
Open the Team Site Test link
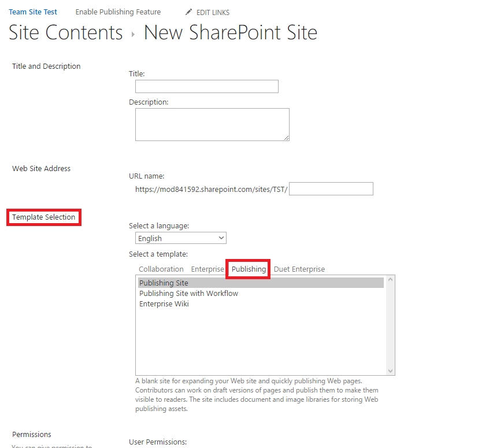(x=33, y=12)
